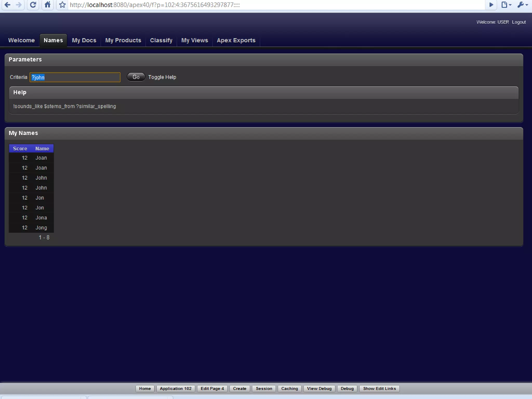Switch to the My Docs tab
This screenshot has height=399, width=532.
click(x=84, y=40)
